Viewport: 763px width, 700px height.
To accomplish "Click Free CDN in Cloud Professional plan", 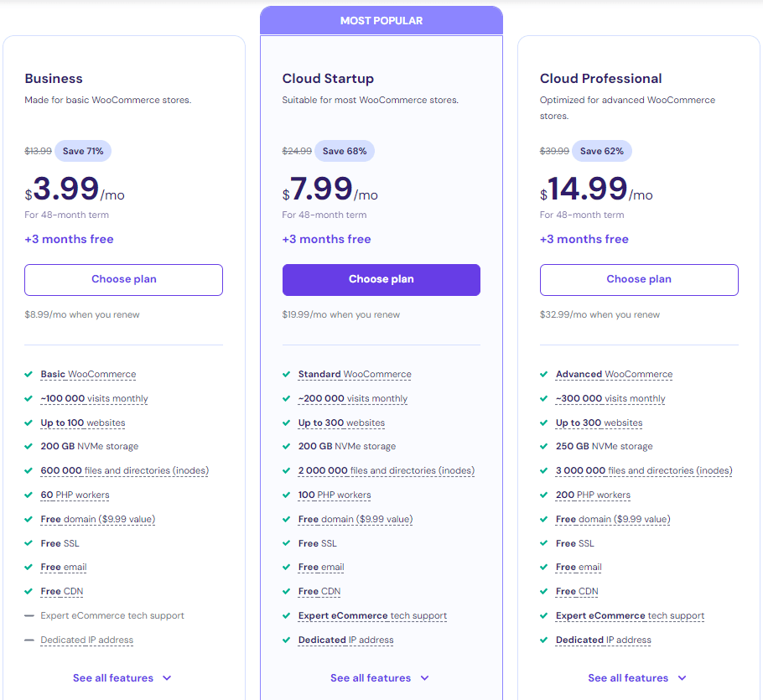I will (x=577, y=591).
